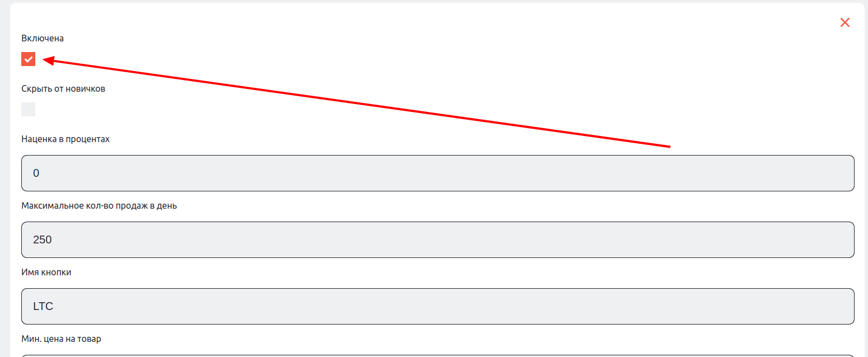Click the Наценка в процентах label
The width and height of the screenshot is (868, 357).
coord(66,139)
